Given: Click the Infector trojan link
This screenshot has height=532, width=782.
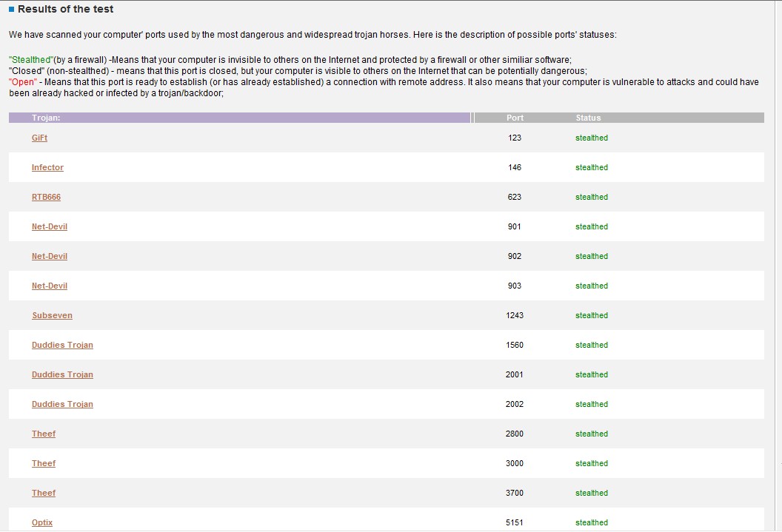Looking at the screenshot, I should 47,168.
